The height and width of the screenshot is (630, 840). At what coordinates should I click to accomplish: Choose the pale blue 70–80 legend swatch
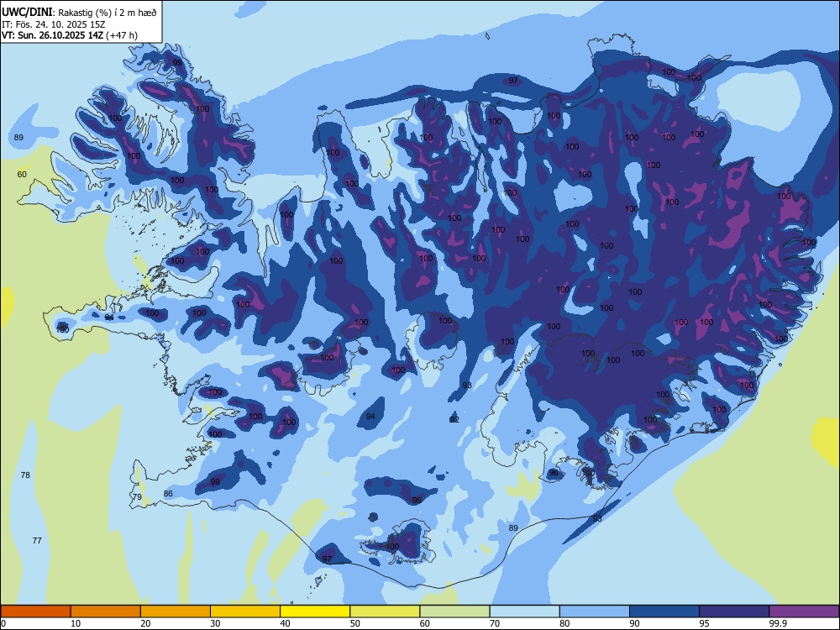pyautogui.click(x=524, y=612)
